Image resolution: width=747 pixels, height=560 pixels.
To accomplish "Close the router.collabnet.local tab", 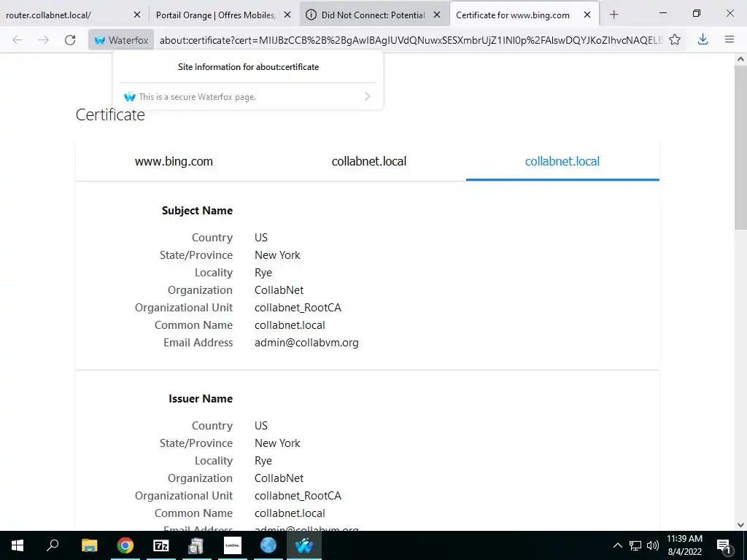I will [x=137, y=15].
